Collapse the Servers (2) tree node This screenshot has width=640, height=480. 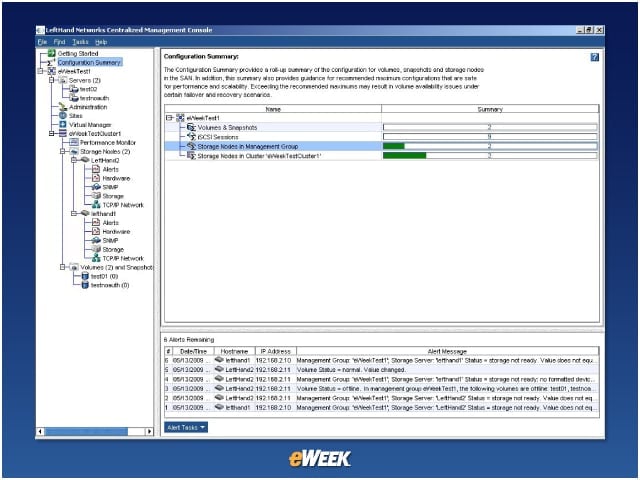(51, 80)
